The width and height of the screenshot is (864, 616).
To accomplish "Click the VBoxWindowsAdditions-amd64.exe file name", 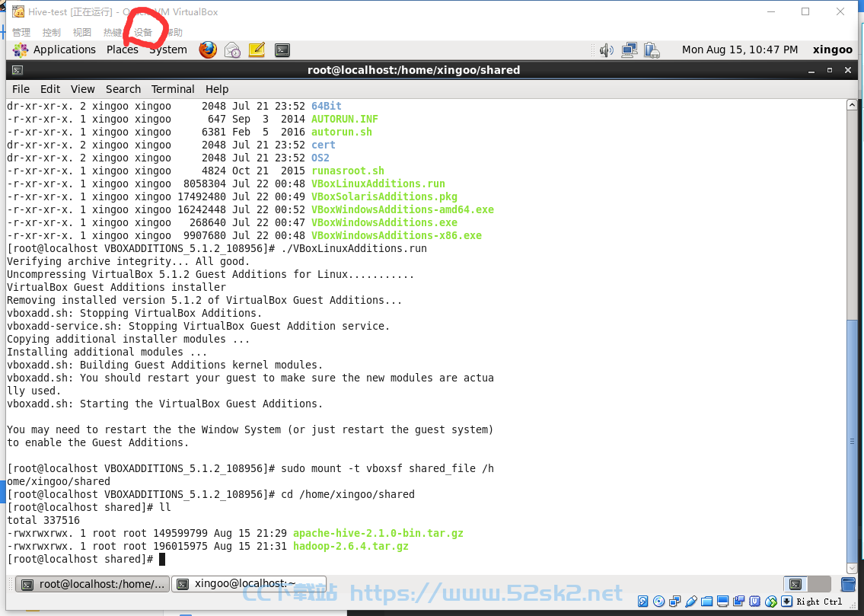I will [x=402, y=209].
